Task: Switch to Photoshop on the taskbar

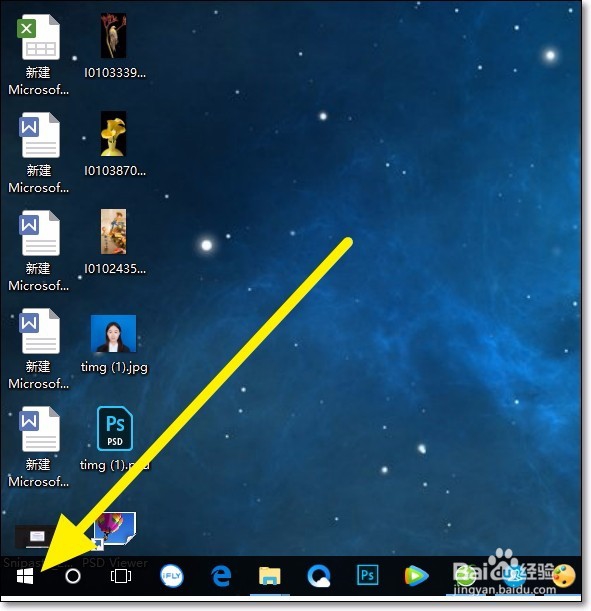Action: pyautogui.click(x=367, y=575)
